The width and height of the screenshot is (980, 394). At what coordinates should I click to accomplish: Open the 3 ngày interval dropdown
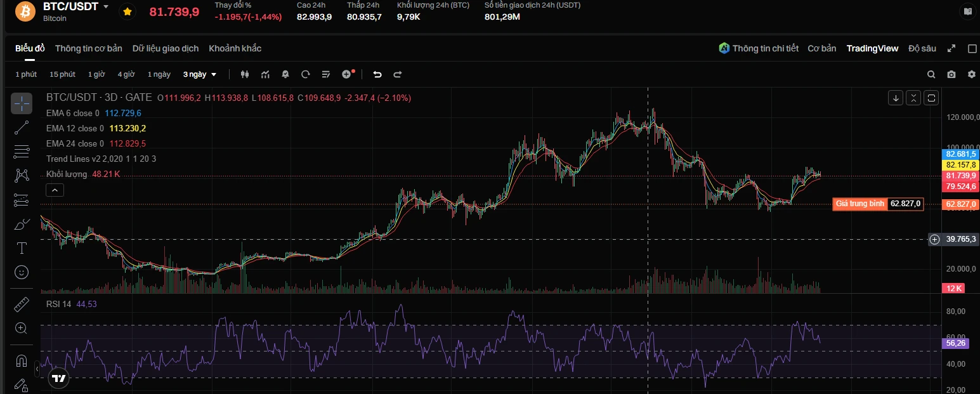pyautogui.click(x=200, y=74)
